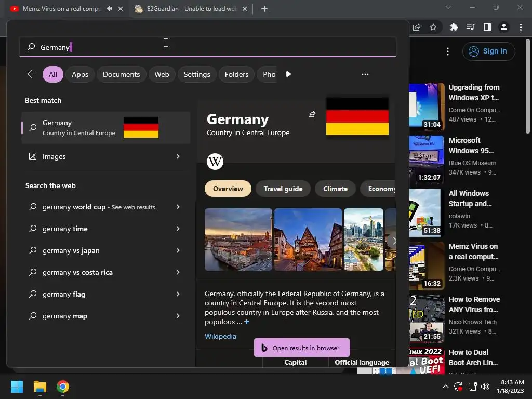The height and width of the screenshot is (399, 532).
Task: Open the Chrome three-dot menu
Action: click(x=521, y=27)
